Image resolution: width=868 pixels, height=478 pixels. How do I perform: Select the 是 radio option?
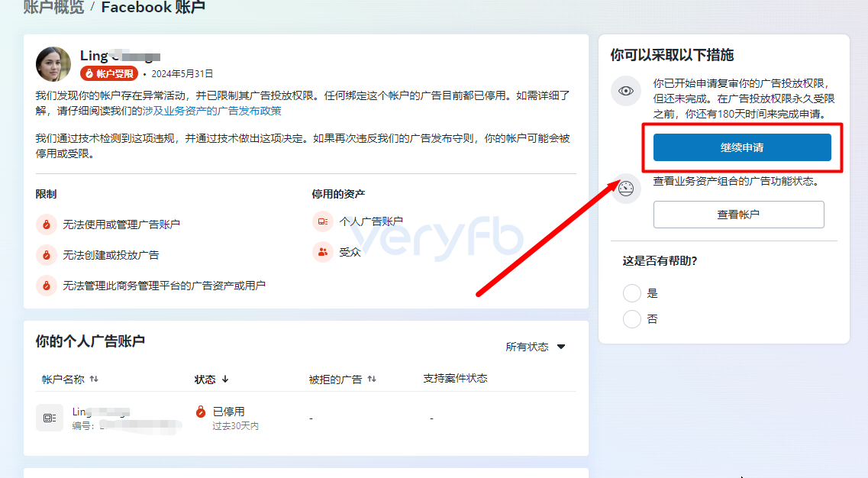[x=631, y=293]
